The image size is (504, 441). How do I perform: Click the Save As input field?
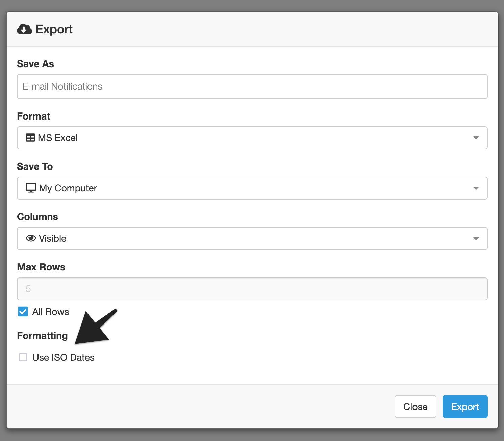pyautogui.click(x=252, y=86)
